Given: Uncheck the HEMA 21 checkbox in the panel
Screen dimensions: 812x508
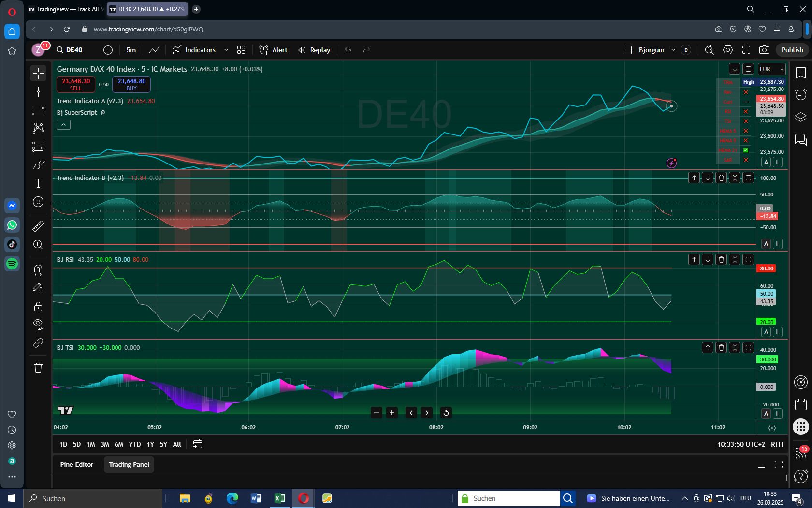Looking at the screenshot, I should [x=746, y=150].
